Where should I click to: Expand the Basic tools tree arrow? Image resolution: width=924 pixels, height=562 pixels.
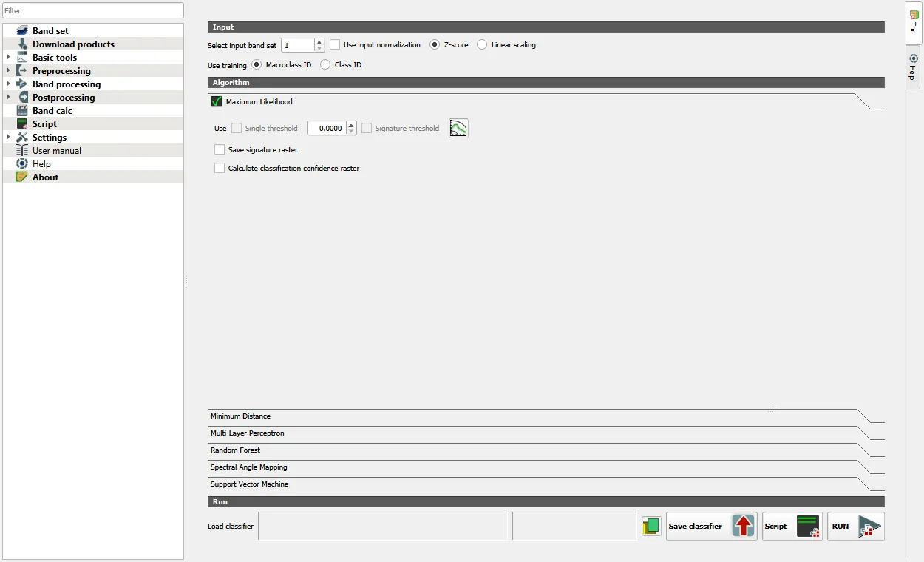[x=8, y=58]
